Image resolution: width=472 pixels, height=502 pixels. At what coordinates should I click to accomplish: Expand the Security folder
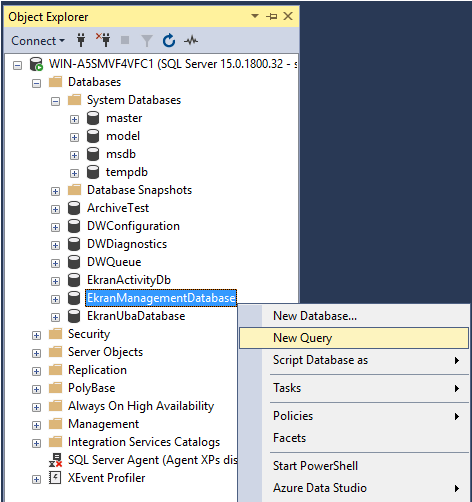[x=36, y=335]
